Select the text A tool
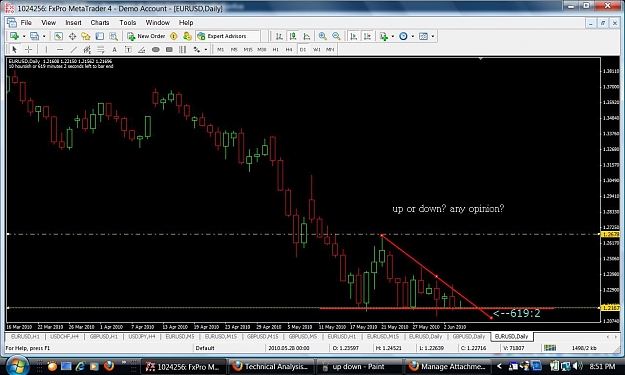This screenshot has width=625, height=375. [x=114, y=49]
